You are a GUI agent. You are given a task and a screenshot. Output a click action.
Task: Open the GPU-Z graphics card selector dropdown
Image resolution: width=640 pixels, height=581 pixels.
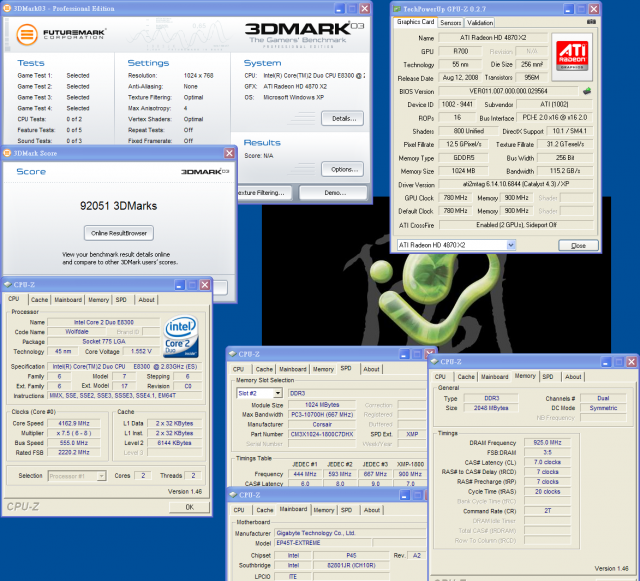(511, 245)
